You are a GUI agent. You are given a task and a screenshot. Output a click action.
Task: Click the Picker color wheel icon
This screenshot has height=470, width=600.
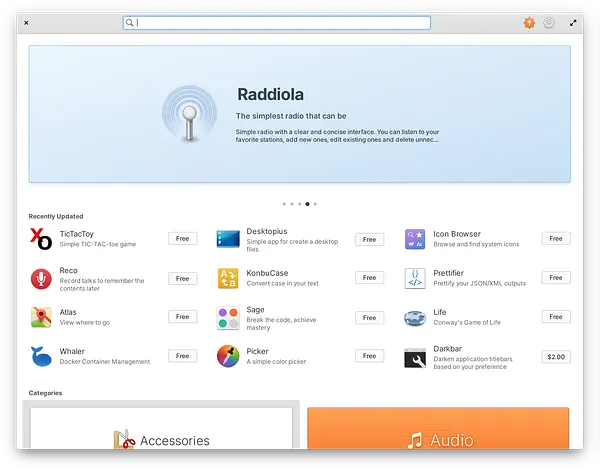coord(228,356)
